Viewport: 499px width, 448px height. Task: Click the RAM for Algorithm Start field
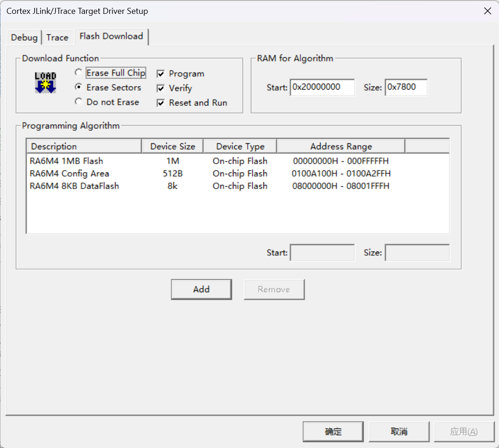[x=322, y=87]
